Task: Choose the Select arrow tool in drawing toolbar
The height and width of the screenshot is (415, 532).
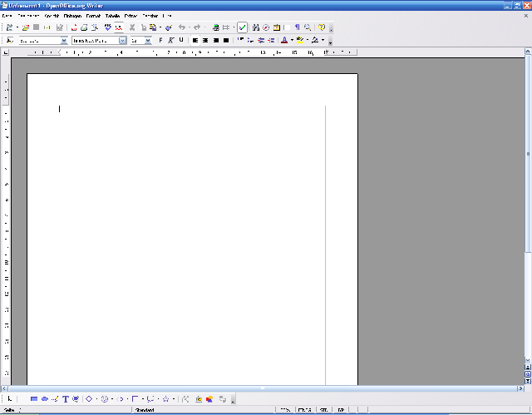Action: click(10, 399)
